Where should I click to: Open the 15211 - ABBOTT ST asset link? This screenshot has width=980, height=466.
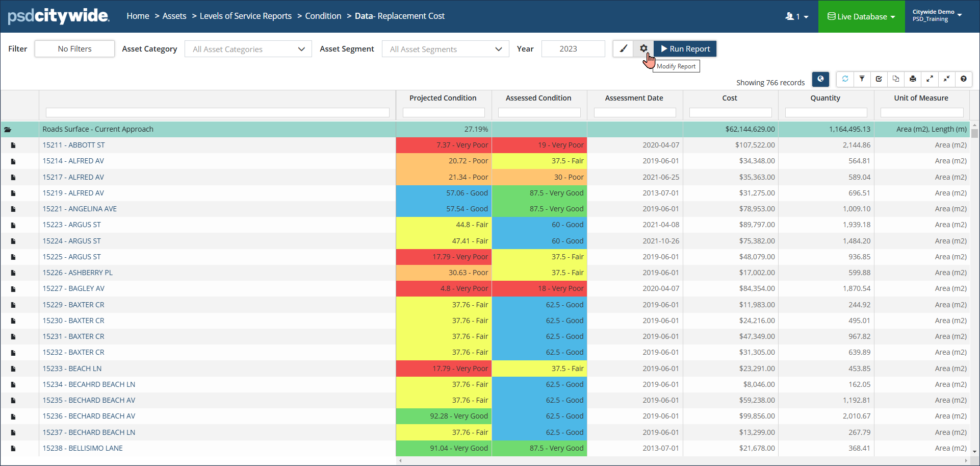[x=73, y=145]
